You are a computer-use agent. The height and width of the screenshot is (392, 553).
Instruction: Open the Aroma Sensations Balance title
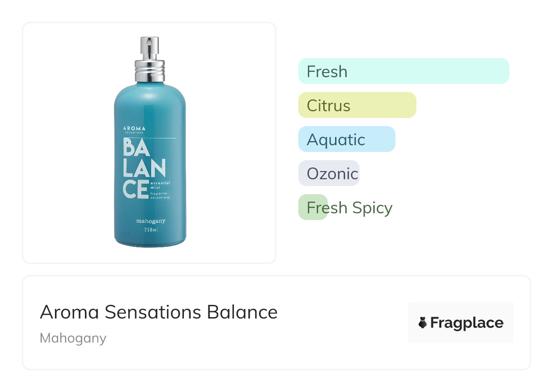coord(158,312)
